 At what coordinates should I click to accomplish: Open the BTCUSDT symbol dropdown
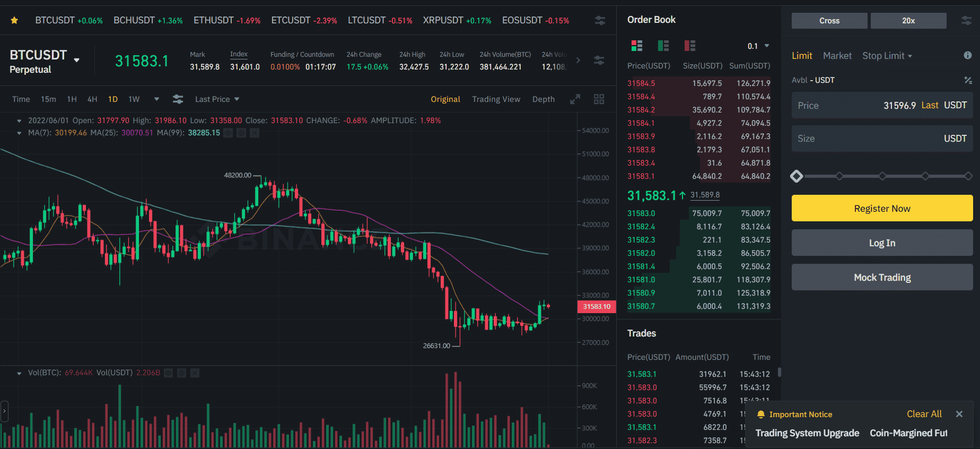pos(76,60)
